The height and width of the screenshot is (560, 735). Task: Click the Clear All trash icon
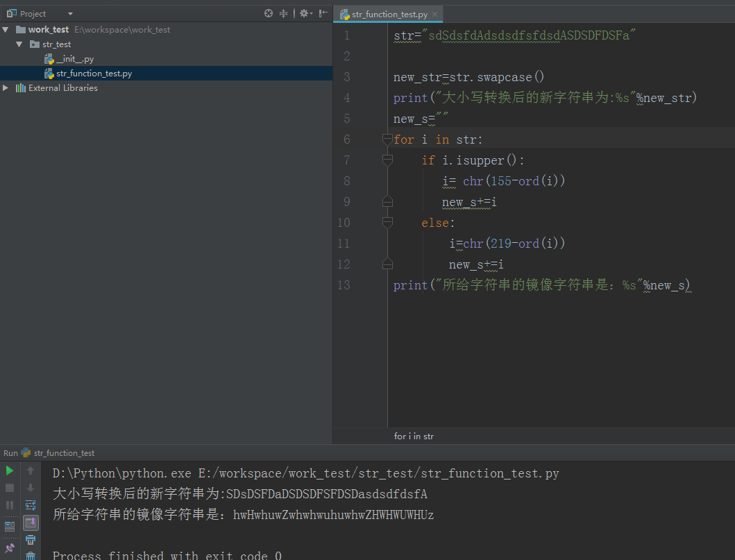[31, 555]
